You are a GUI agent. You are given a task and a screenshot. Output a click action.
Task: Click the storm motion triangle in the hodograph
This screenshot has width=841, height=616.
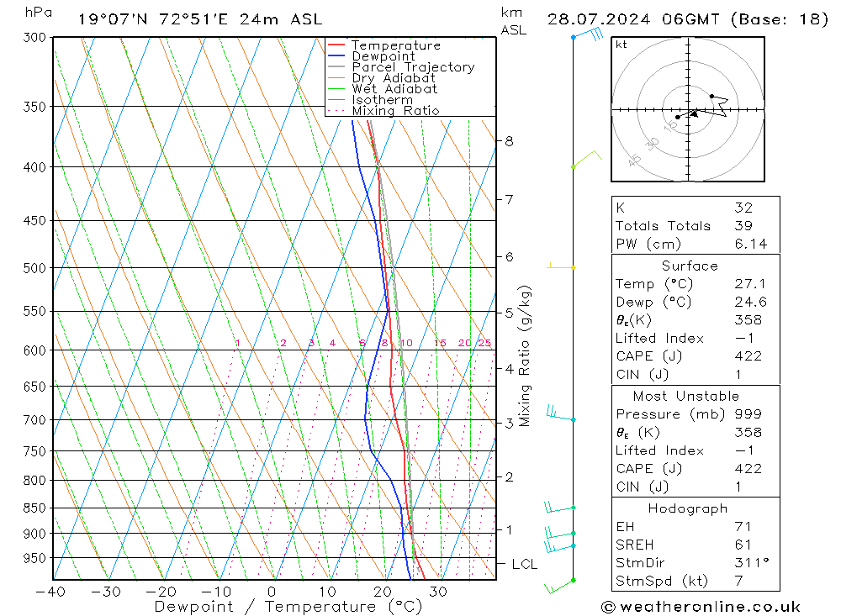click(x=693, y=113)
